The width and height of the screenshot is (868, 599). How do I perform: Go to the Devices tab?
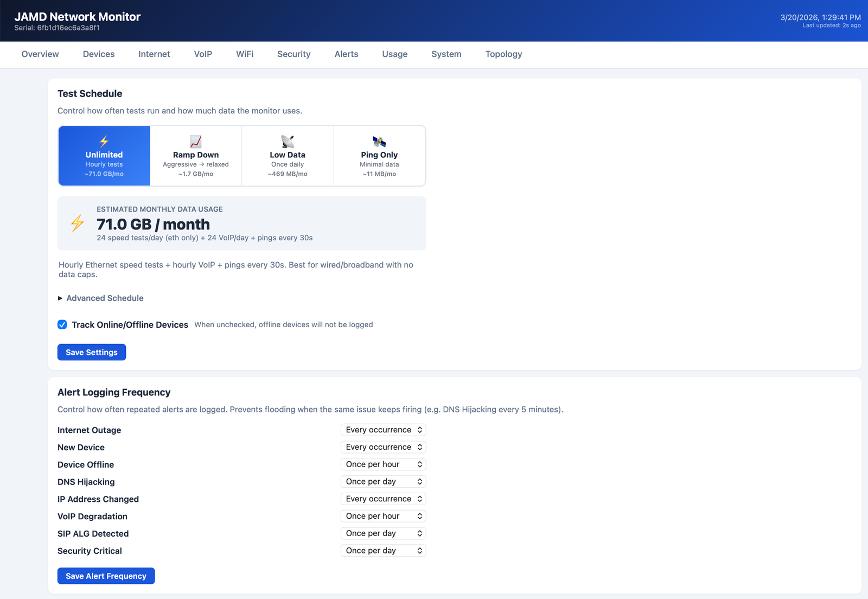(99, 54)
